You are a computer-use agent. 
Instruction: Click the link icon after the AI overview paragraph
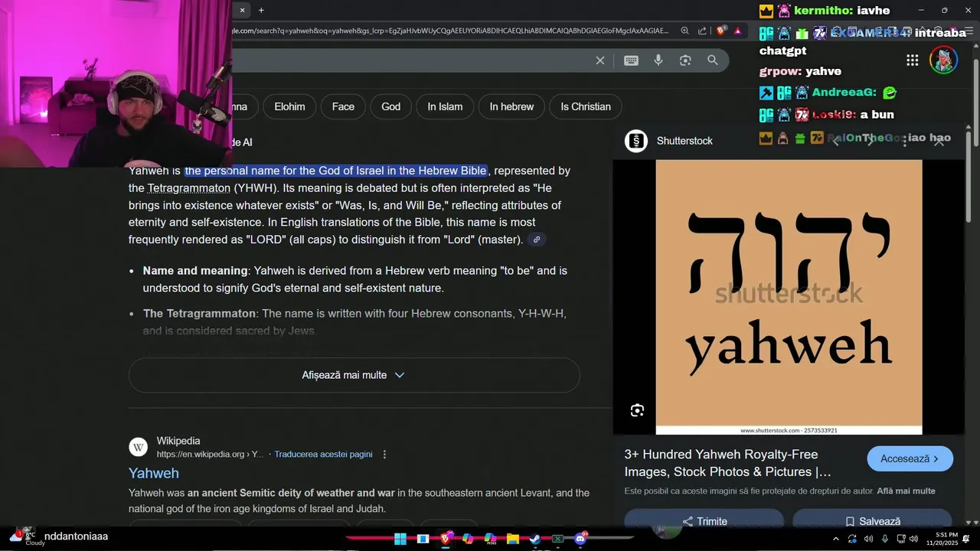[537, 240]
